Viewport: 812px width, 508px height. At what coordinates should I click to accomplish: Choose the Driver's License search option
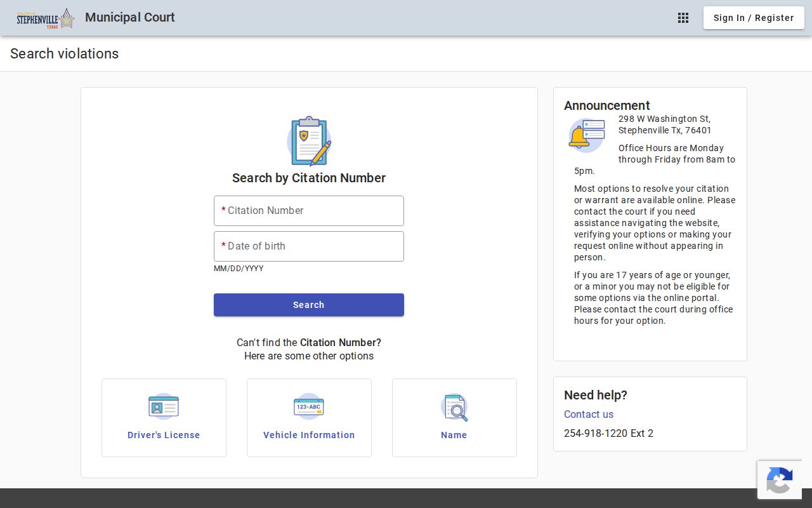(164, 418)
